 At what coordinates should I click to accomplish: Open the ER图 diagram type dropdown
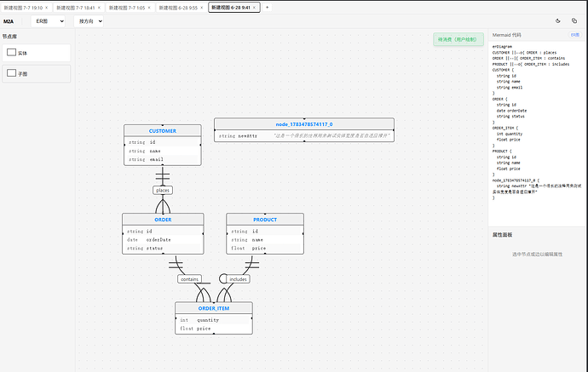[x=48, y=21]
